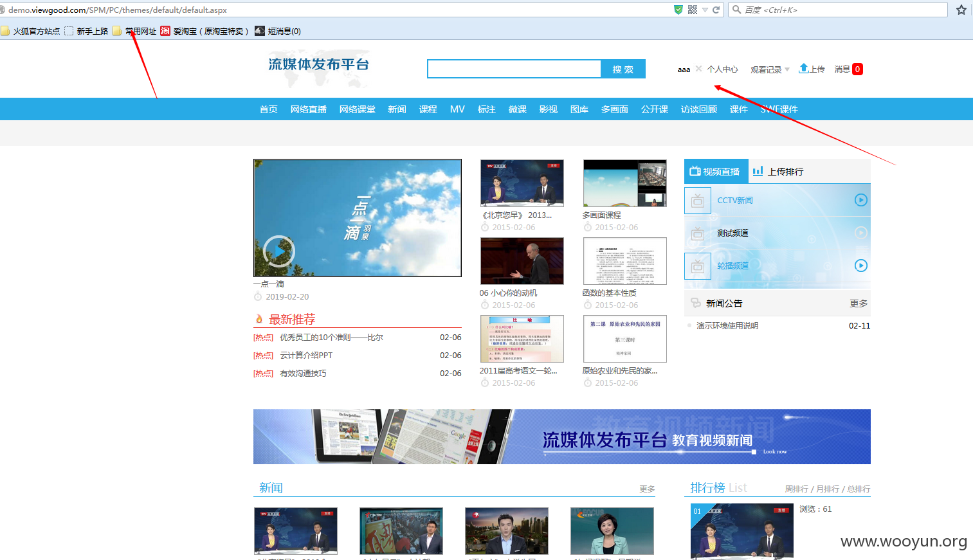973x560 pixels.
Task: Switch to 上传排行 tab
Action: click(778, 172)
